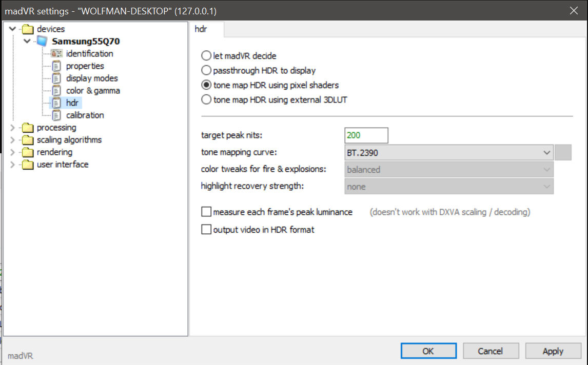Screen dimensions: 588x365
Task: Click the rendering folder label
Action: [54, 152]
